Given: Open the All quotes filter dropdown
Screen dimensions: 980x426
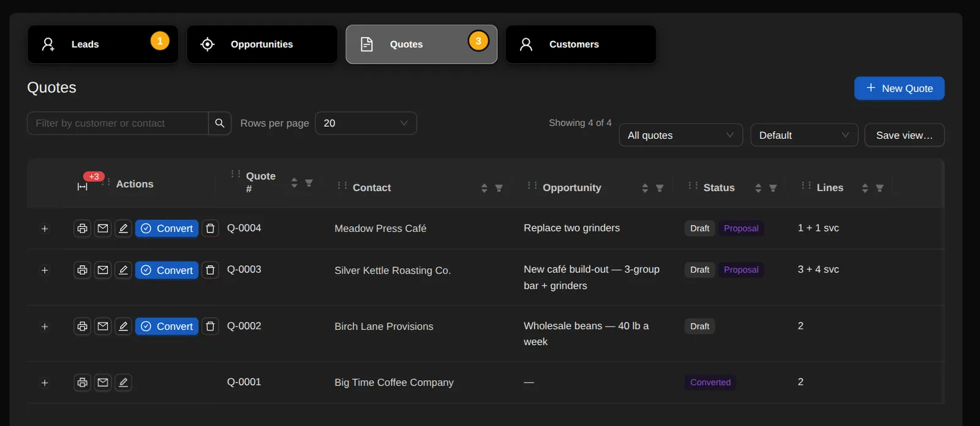Looking at the screenshot, I should 680,135.
